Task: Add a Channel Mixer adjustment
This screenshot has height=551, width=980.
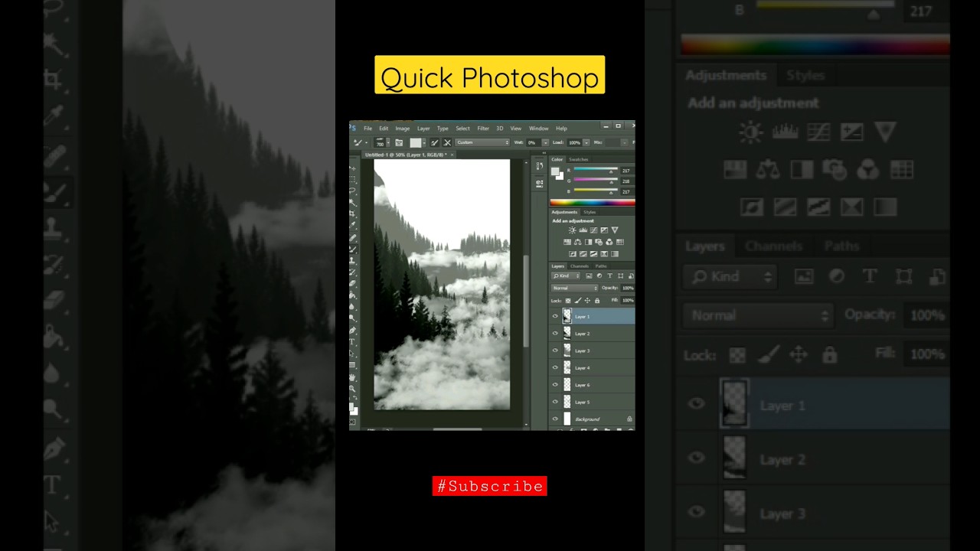Action: [x=609, y=242]
